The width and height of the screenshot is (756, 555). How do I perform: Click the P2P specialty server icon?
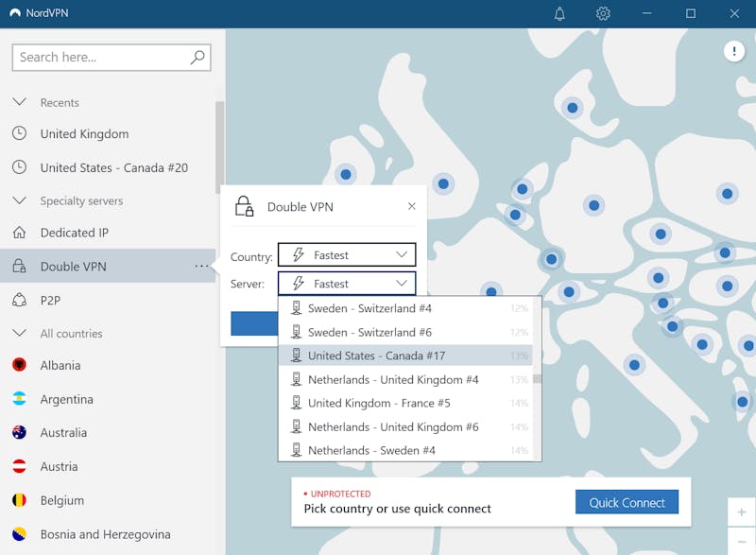pos(19,300)
